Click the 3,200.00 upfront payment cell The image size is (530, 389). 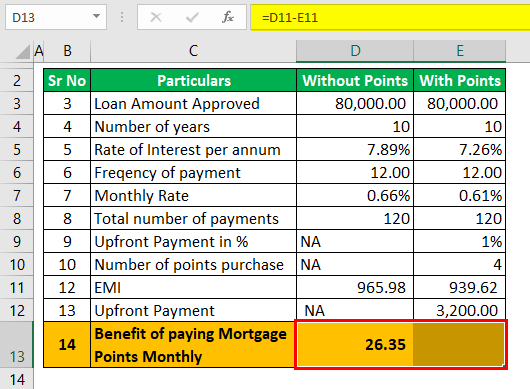click(460, 310)
